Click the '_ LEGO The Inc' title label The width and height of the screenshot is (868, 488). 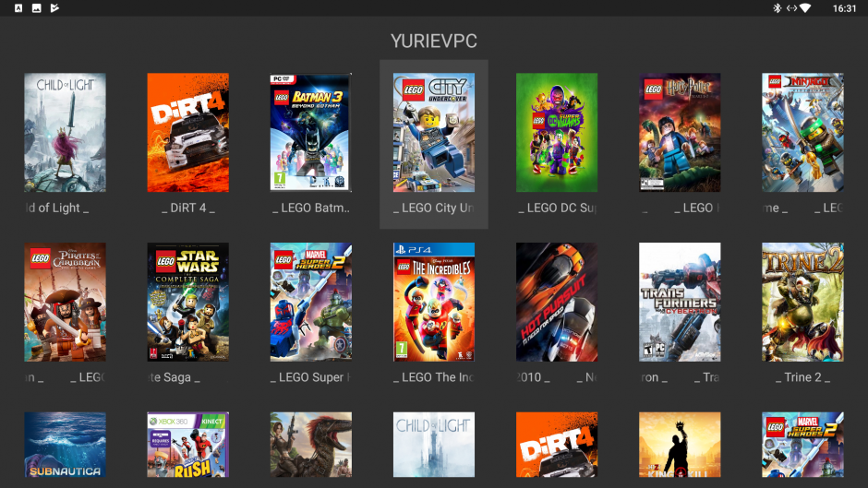tap(433, 377)
